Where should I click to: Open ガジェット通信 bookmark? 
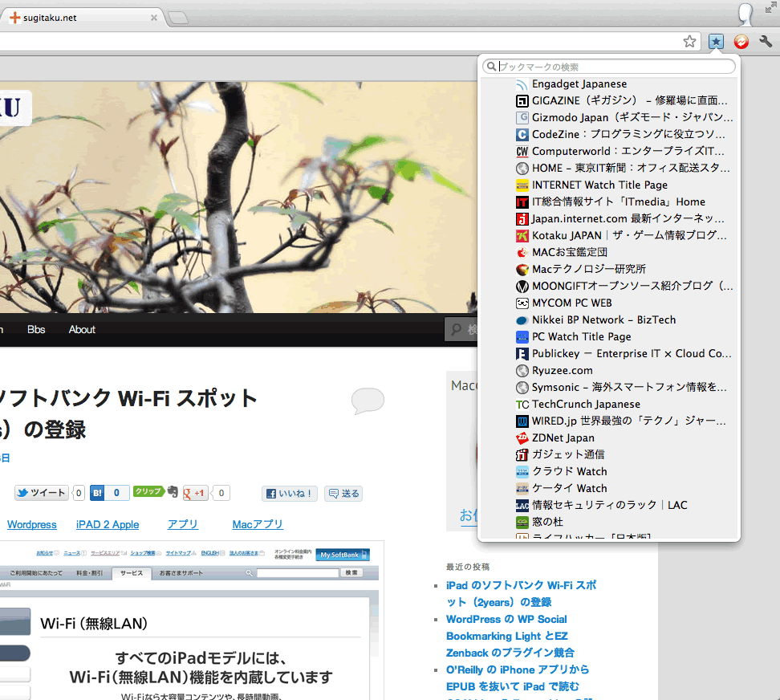[609, 454]
